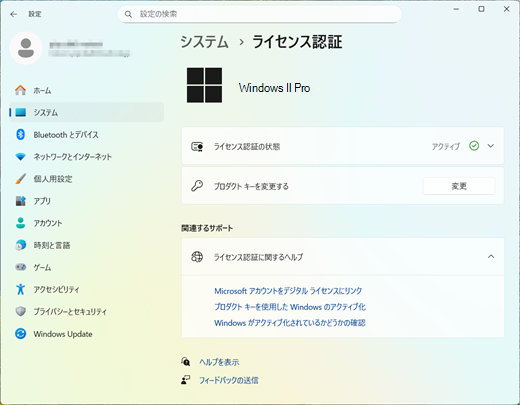Click the 設定の検索 search field
The image size is (520, 405).
260,14
